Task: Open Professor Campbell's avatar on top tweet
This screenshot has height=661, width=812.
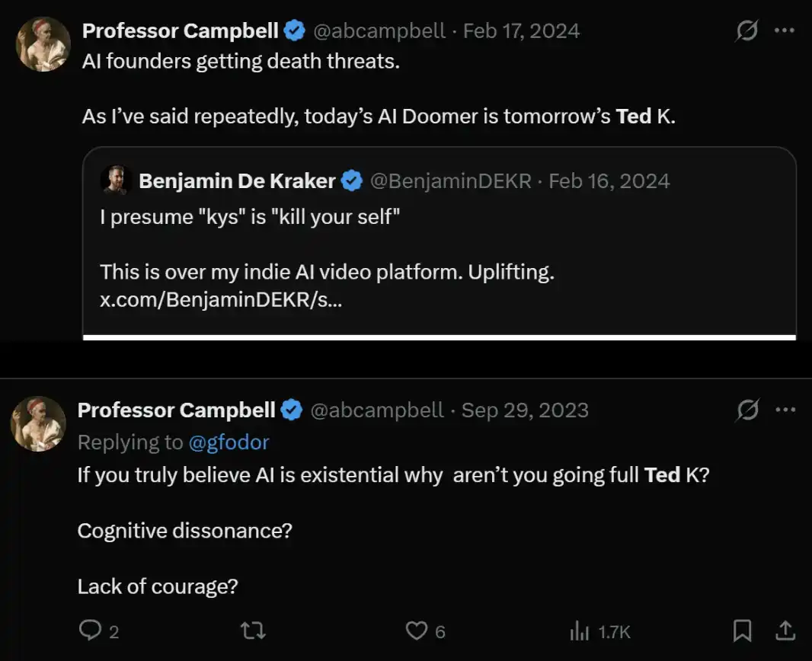Action: pyautogui.click(x=43, y=44)
